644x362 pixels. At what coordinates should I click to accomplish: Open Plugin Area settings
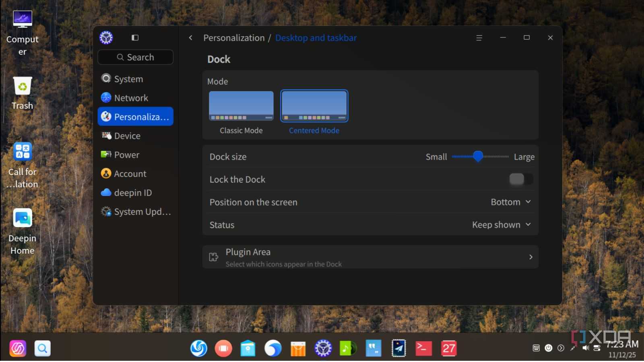tap(370, 257)
